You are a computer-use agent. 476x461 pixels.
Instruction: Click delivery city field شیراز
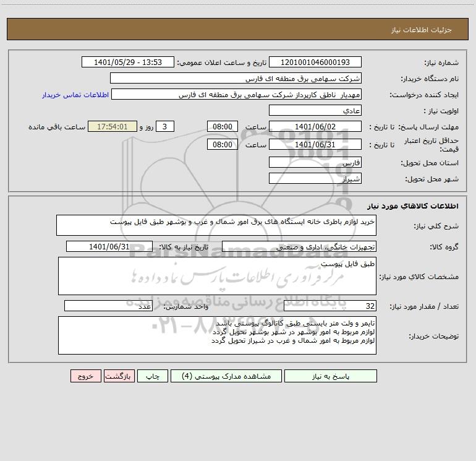(315, 178)
